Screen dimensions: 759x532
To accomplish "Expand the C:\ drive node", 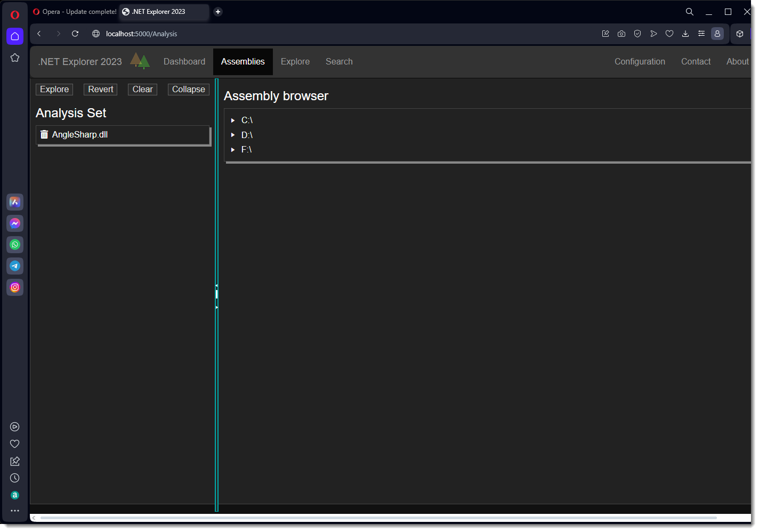I will coord(233,120).
